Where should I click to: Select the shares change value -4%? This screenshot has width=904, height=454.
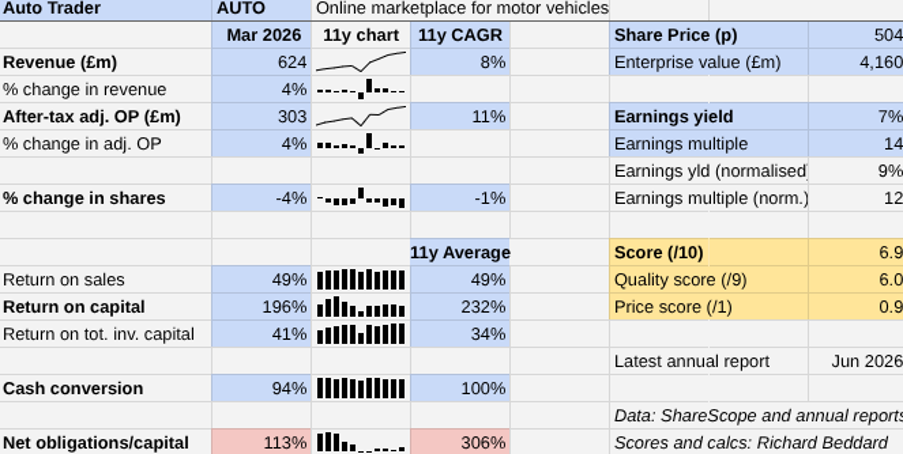[x=262, y=198]
